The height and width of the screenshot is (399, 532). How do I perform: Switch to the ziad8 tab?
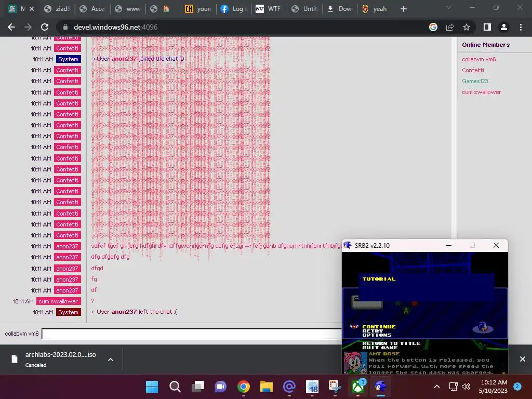tap(57, 9)
